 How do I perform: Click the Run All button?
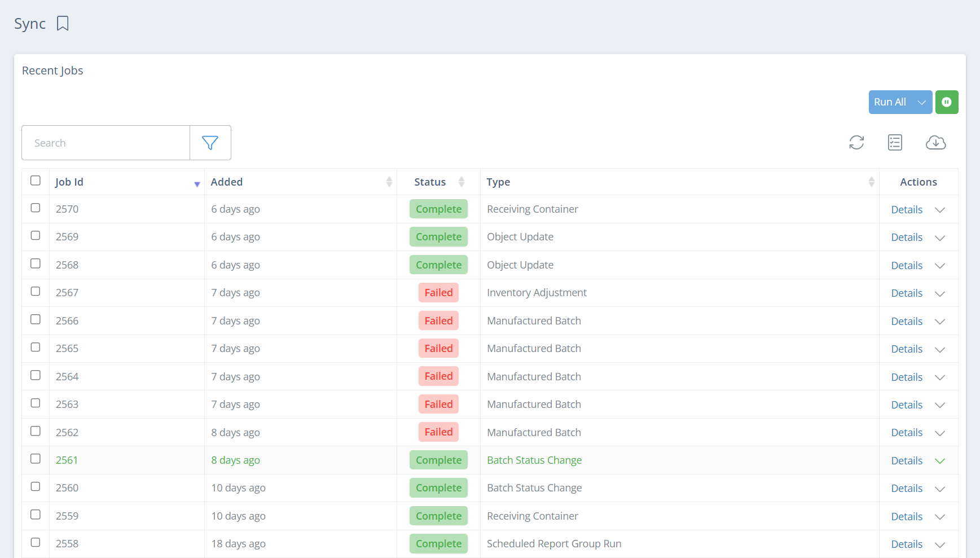coord(890,102)
